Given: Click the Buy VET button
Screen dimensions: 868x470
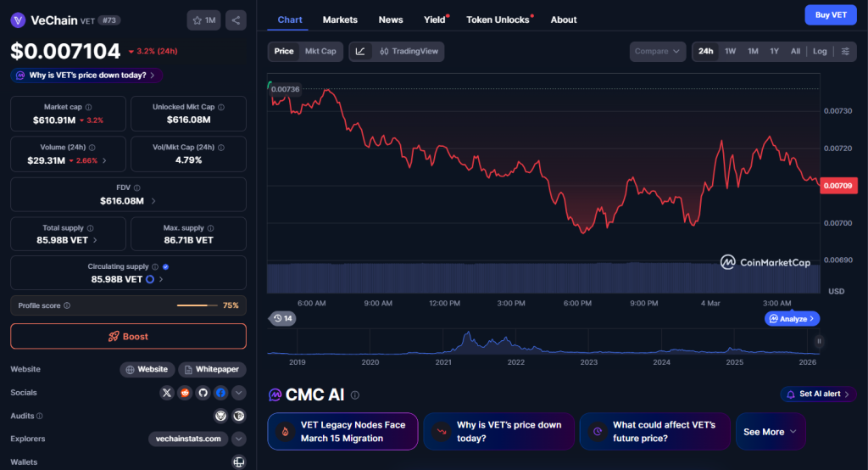Looking at the screenshot, I should pos(830,14).
